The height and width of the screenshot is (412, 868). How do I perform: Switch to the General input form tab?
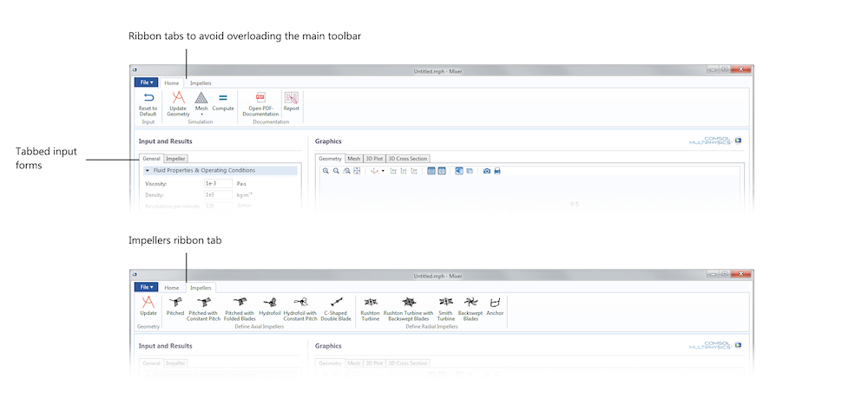pos(151,159)
